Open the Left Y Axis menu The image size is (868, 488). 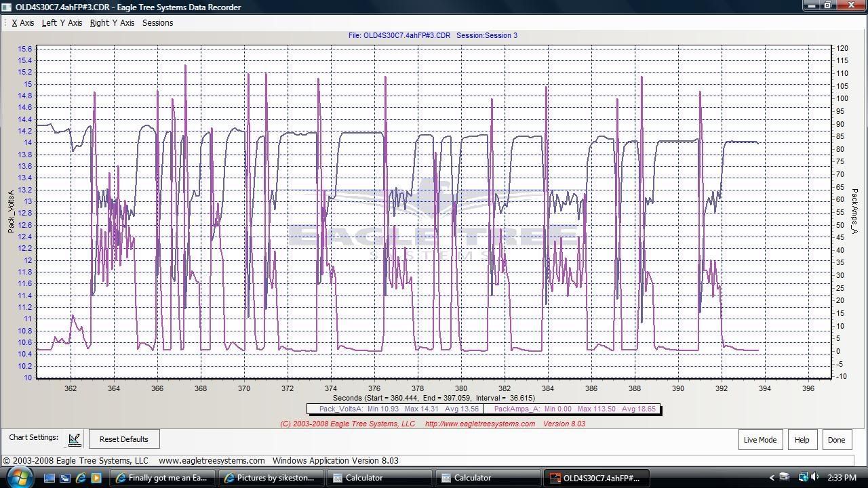62,23
